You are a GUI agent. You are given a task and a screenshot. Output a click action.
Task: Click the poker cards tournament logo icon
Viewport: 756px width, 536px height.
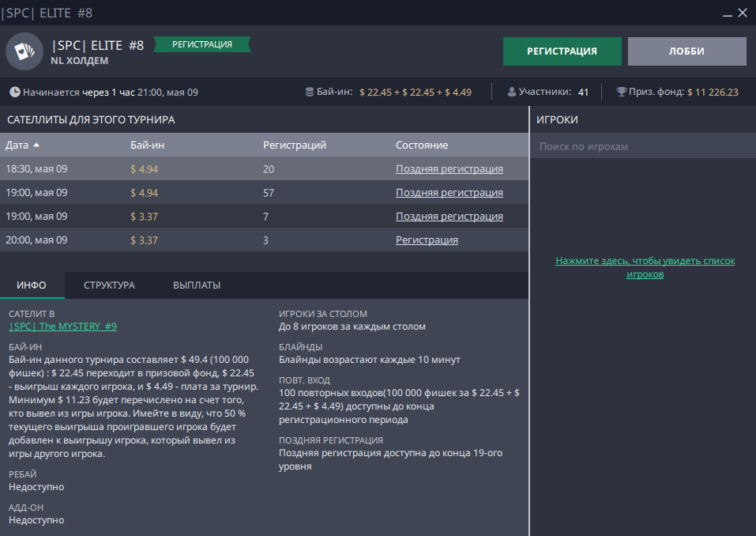click(x=24, y=52)
